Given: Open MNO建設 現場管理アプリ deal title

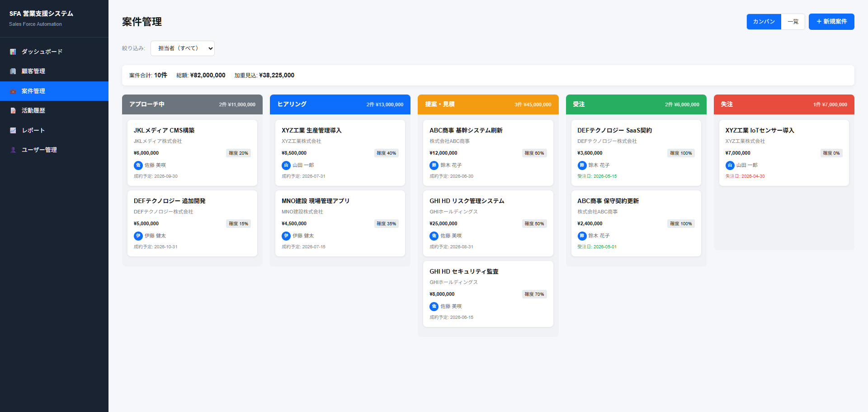Looking at the screenshot, I should click(x=316, y=201).
